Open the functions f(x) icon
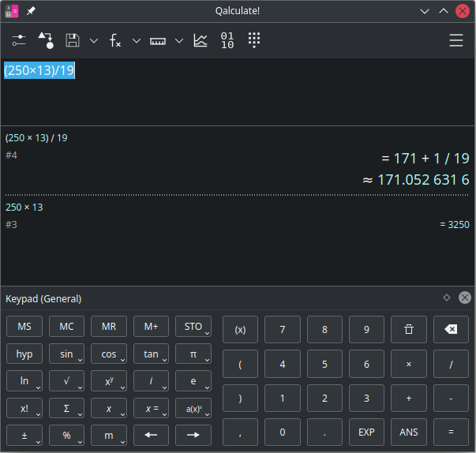476x453 pixels. 115,41
